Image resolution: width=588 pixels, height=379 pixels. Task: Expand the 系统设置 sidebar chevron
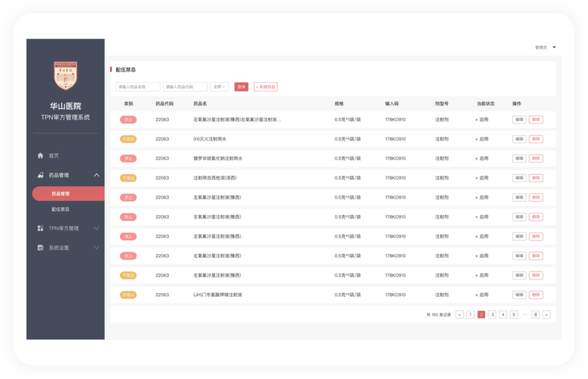[x=96, y=247]
